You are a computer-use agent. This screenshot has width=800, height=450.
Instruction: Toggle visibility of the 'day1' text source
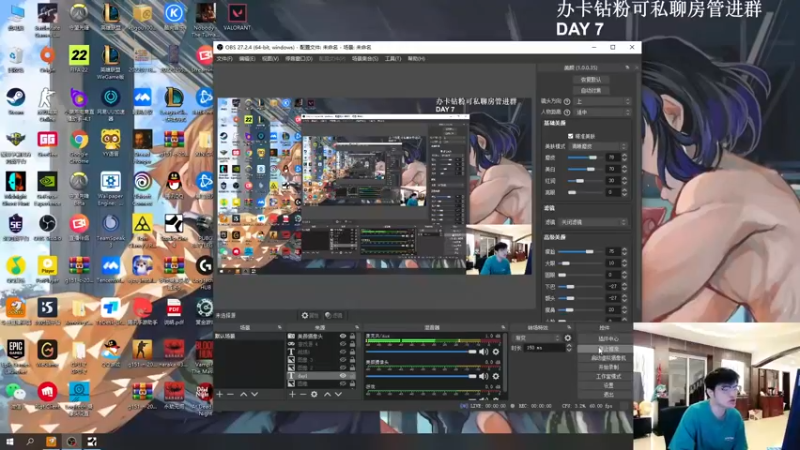343,376
